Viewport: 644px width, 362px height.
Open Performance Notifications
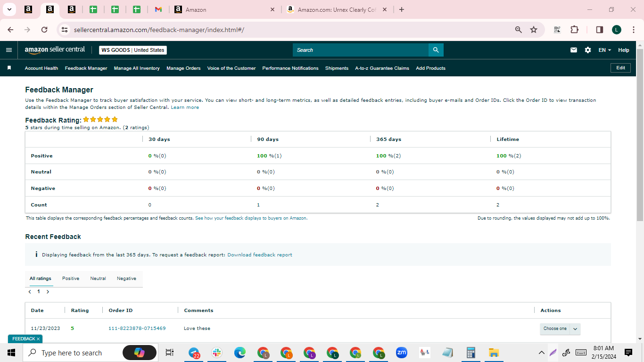[290, 68]
